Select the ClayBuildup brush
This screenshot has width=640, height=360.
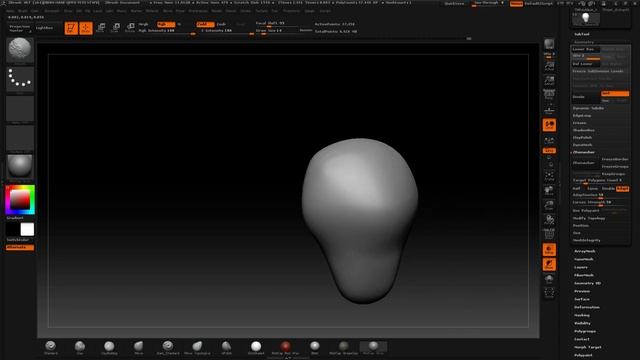pyautogui.click(x=109, y=348)
